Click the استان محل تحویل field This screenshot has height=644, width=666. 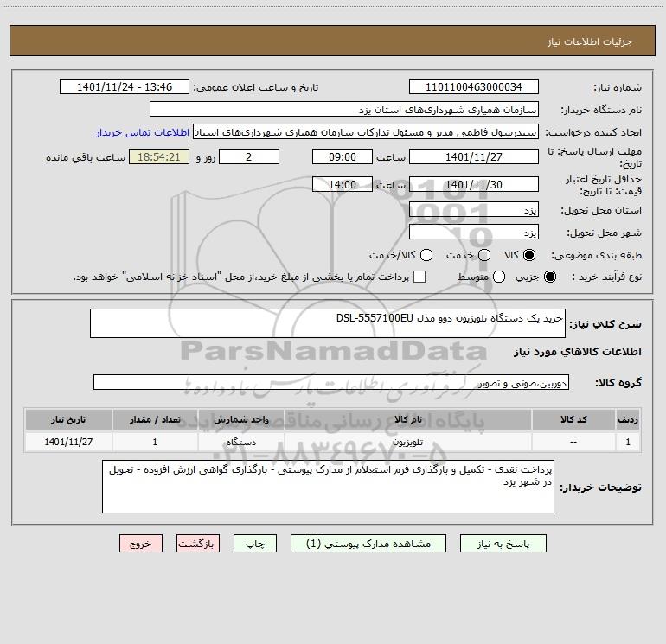coord(474,209)
